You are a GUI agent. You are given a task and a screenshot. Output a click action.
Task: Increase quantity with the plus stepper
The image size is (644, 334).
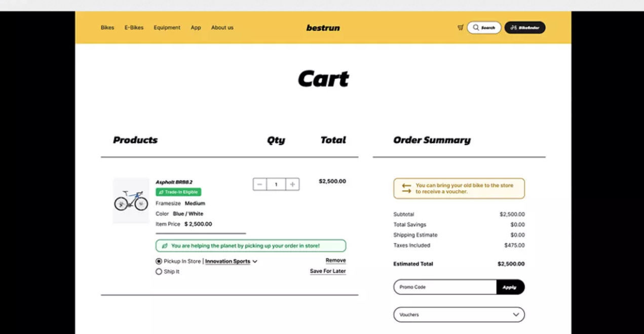tap(292, 184)
